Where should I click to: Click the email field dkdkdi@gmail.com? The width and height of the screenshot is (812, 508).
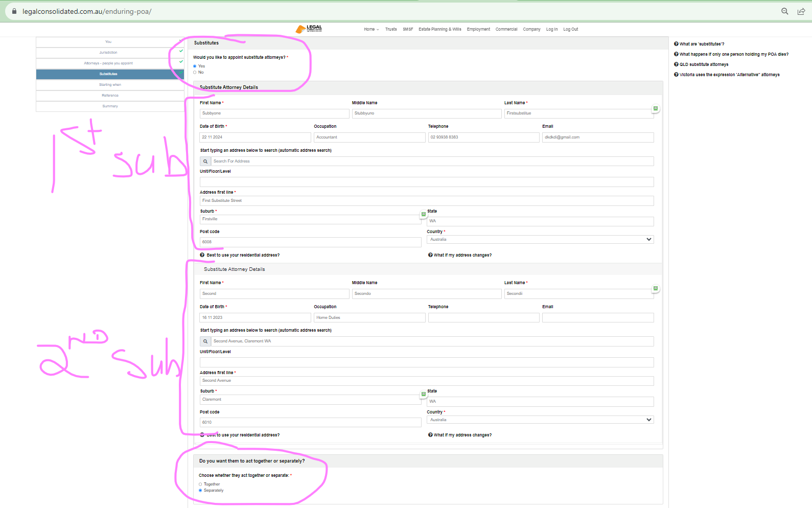coord(598,137)
